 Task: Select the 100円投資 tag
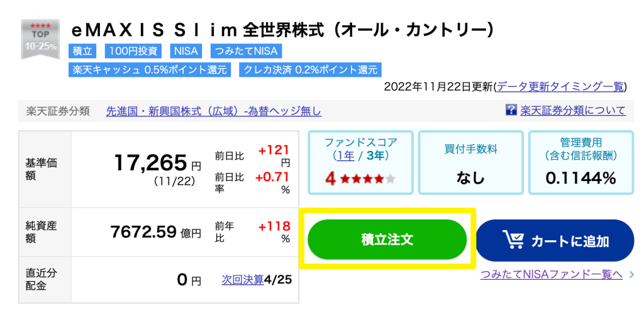[x=132, y=51]
